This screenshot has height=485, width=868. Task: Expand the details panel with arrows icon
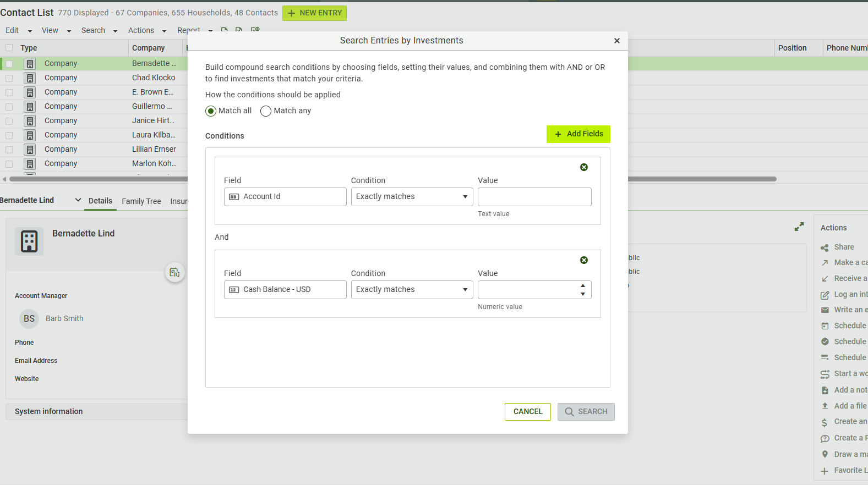pyautogui.click(x=799, y=227)
